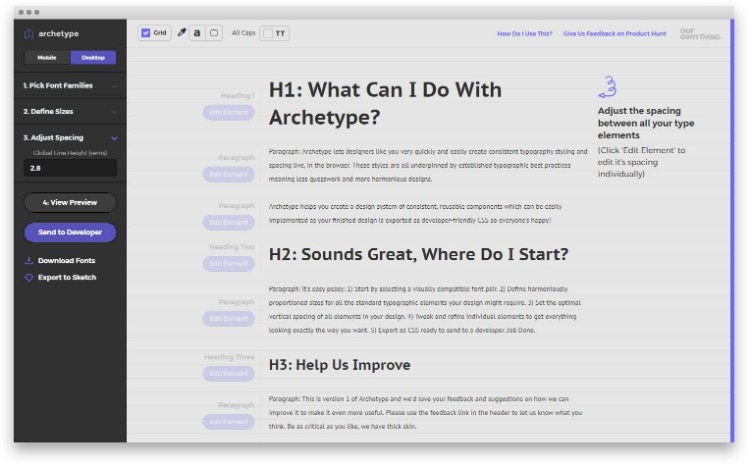
Task: Edit Element for Paragraph under Heading Two
Action: 229,319
